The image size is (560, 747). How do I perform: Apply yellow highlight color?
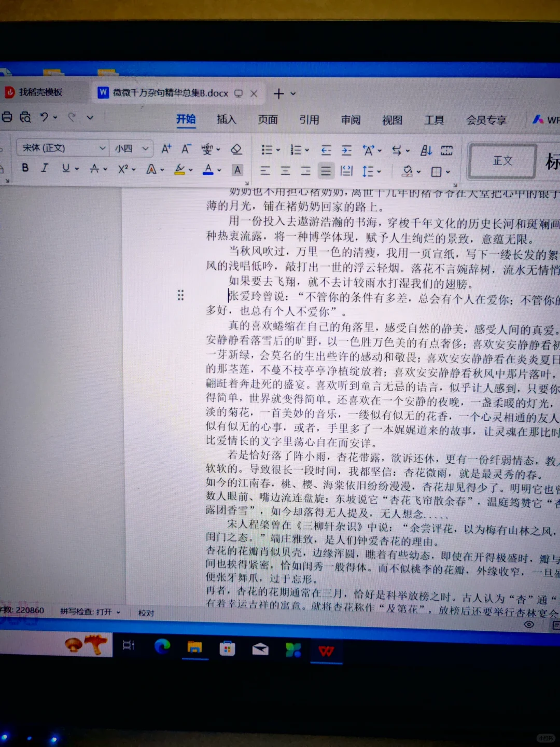[180, 170]
